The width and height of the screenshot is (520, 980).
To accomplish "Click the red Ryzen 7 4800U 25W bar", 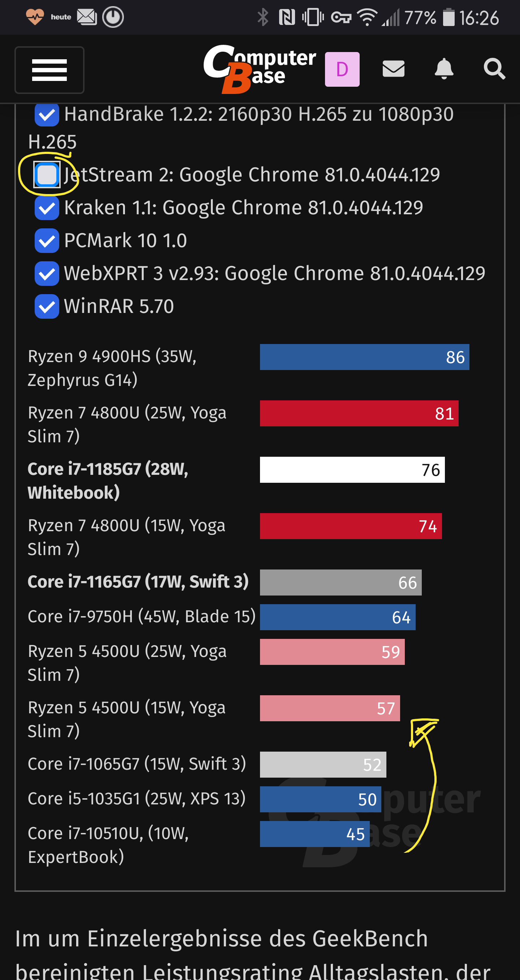I will point(359,413).
